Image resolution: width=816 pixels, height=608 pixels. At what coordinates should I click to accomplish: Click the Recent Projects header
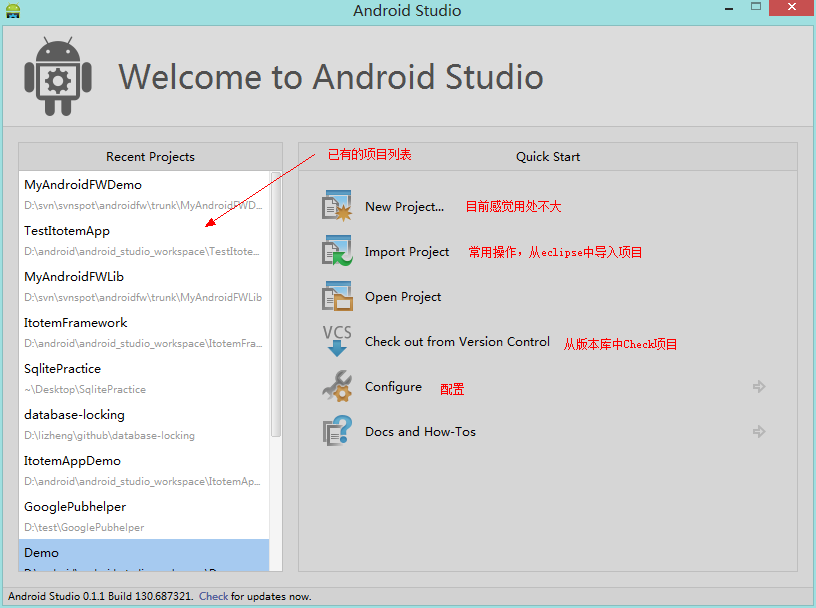[x=150, y=157]
